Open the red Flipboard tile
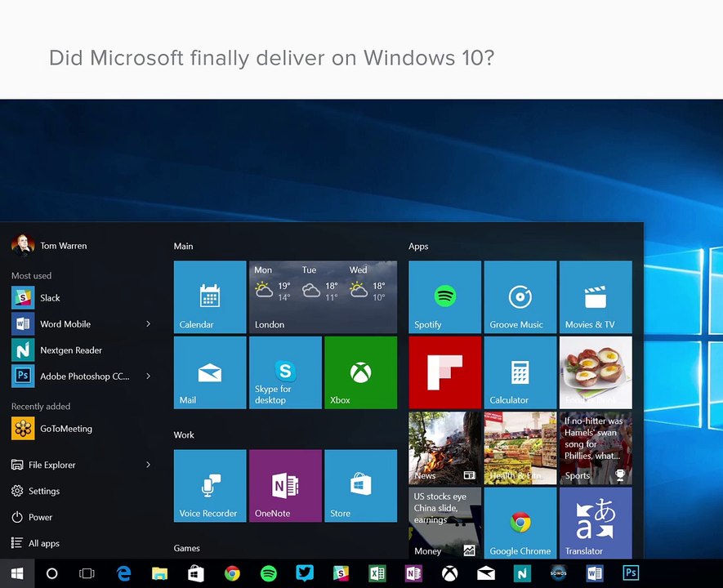The width and height of the screenshot is (723, 588). (x=445, y=372)
